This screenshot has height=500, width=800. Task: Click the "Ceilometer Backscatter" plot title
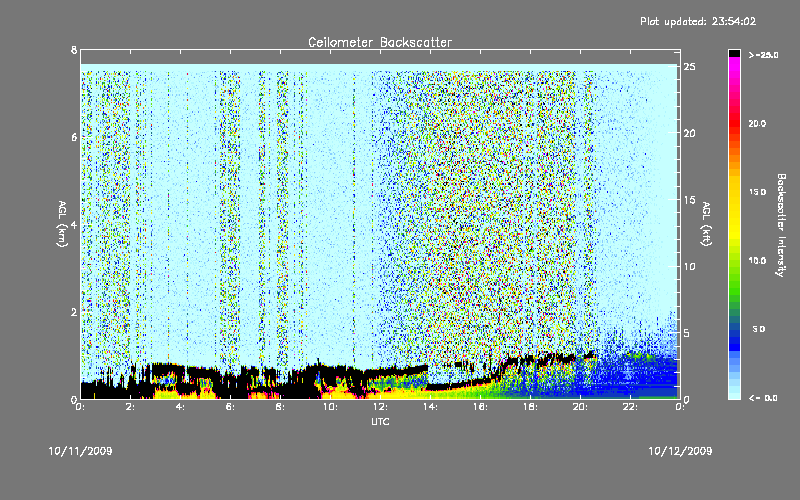(380, 42)
